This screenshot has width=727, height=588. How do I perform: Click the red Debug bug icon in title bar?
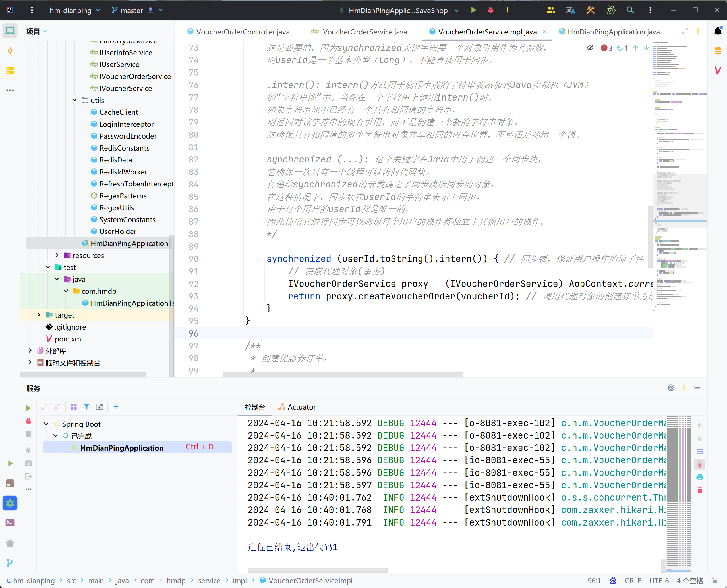(490, 10)
